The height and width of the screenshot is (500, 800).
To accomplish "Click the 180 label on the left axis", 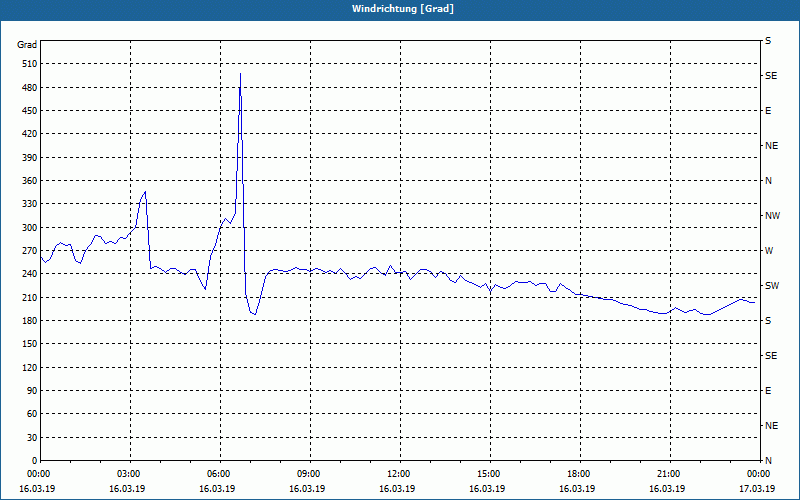I will [x=30, y=321].
